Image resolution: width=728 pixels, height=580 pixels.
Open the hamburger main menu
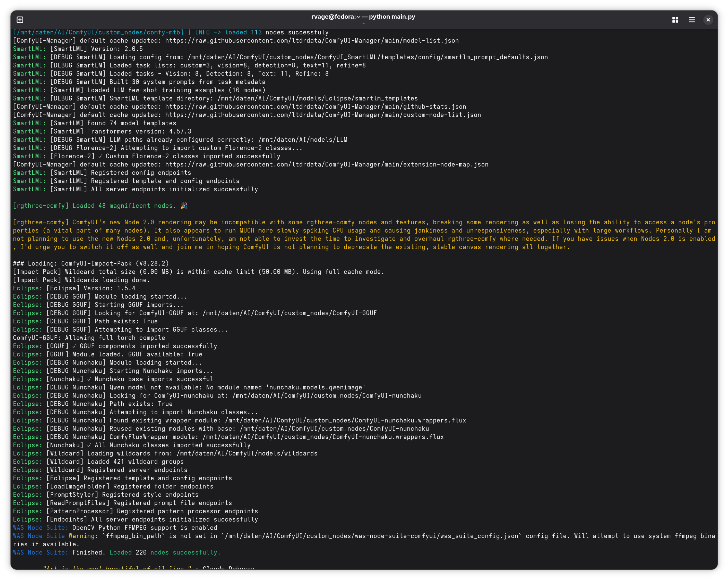pos(691,20)
